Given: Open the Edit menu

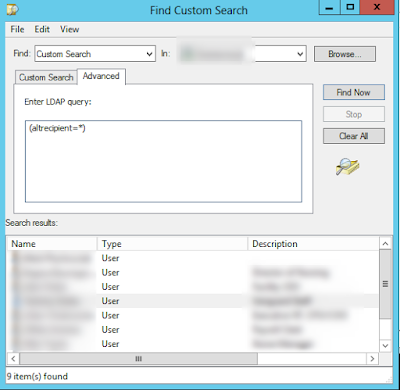Looking at the screenshot, I should [x=42, y=29].
